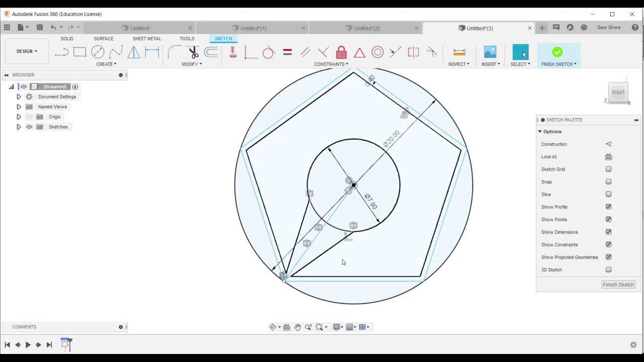
Task: Click the Insert Image icon
Action: [x=490, y=52]
